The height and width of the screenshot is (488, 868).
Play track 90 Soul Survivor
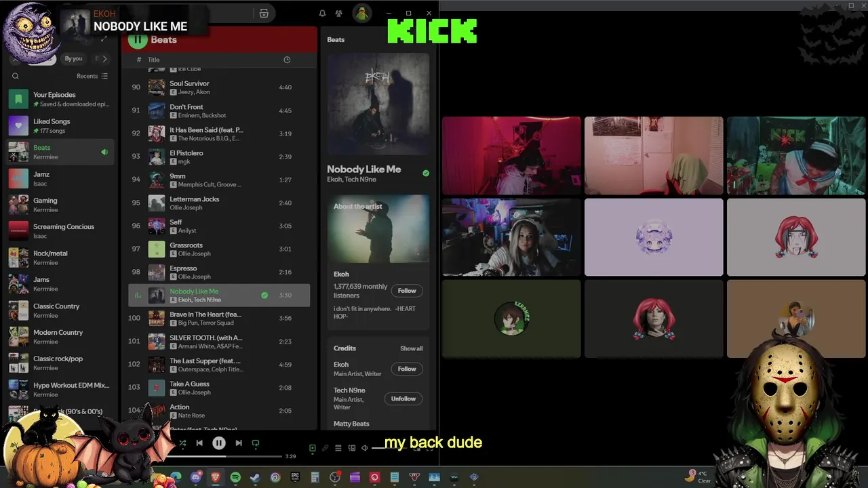point(219,87)
